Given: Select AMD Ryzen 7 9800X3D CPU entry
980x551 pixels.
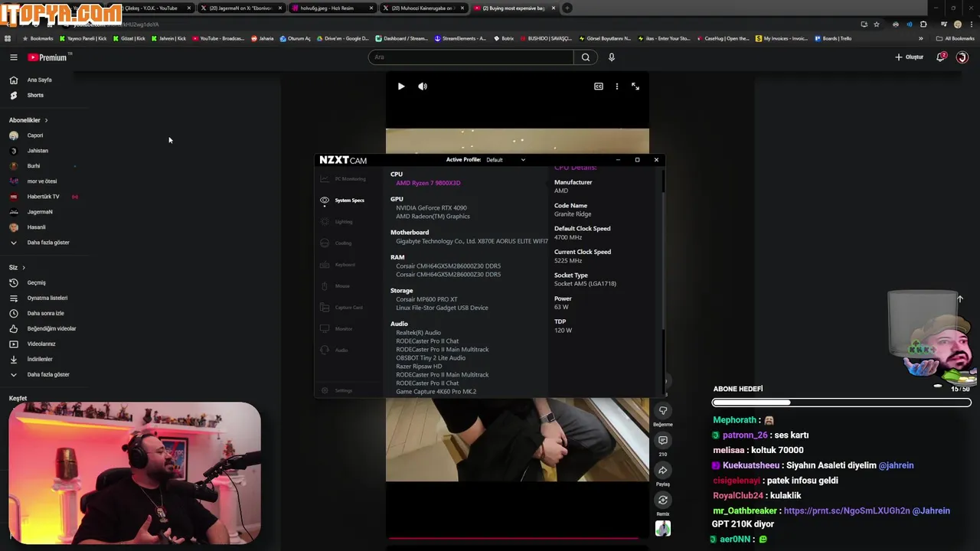Looking at the screenshot, I should pos(428,183).
